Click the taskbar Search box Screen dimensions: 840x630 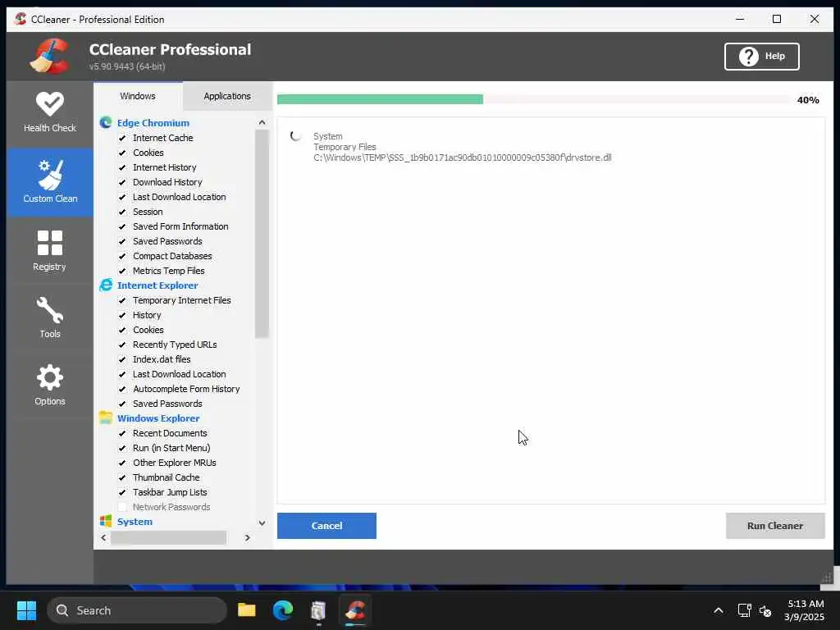138,610
